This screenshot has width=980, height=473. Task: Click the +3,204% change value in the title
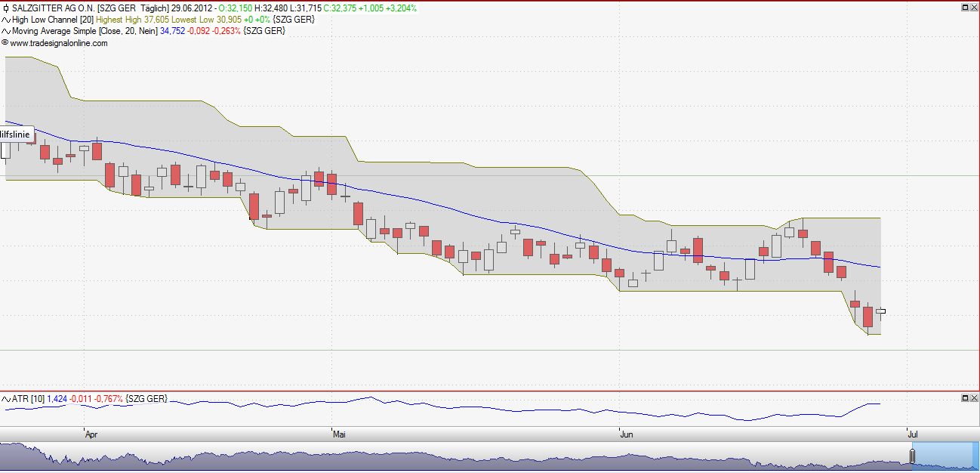[x=401, y=8]
